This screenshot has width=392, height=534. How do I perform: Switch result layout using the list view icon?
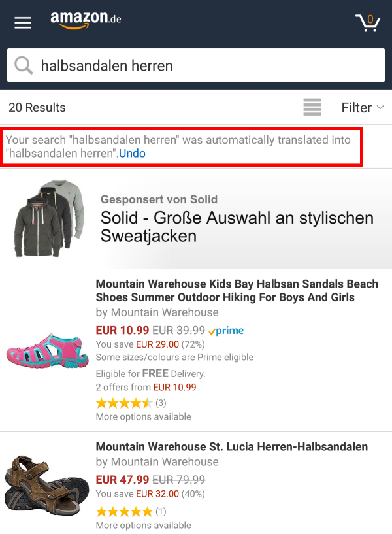click(x=312, y=107)
